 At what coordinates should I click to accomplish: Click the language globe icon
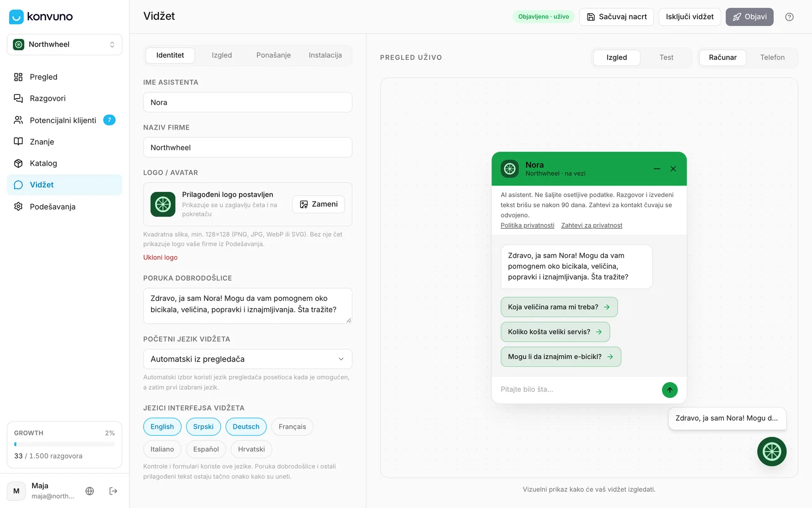pos(90,491)
